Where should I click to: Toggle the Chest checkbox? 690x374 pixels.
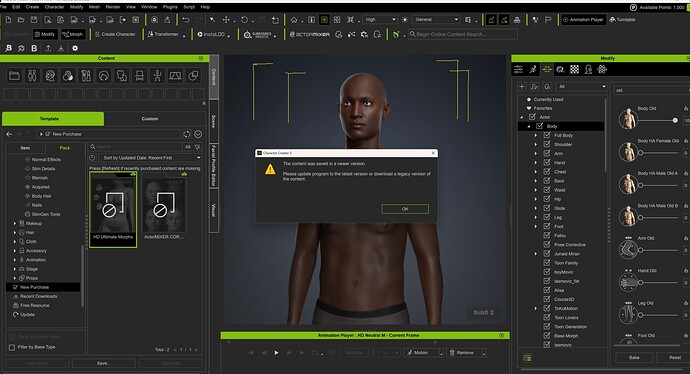tap(547, 172)
